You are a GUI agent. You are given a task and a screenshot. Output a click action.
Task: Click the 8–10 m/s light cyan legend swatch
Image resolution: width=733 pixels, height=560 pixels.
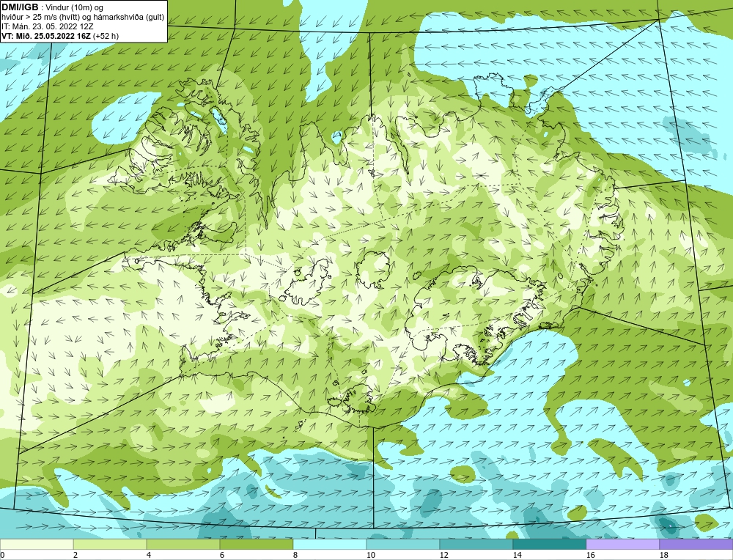pos(330,544)
